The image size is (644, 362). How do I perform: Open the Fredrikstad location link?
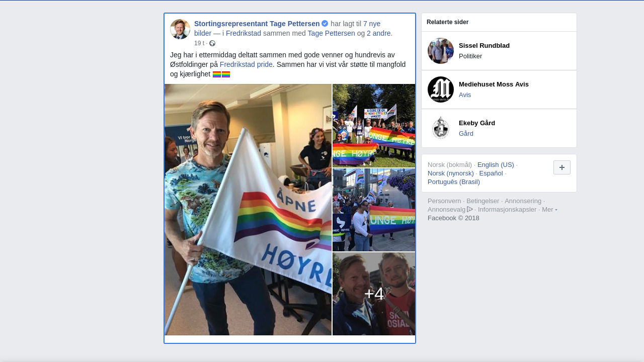tap(244, 33)
